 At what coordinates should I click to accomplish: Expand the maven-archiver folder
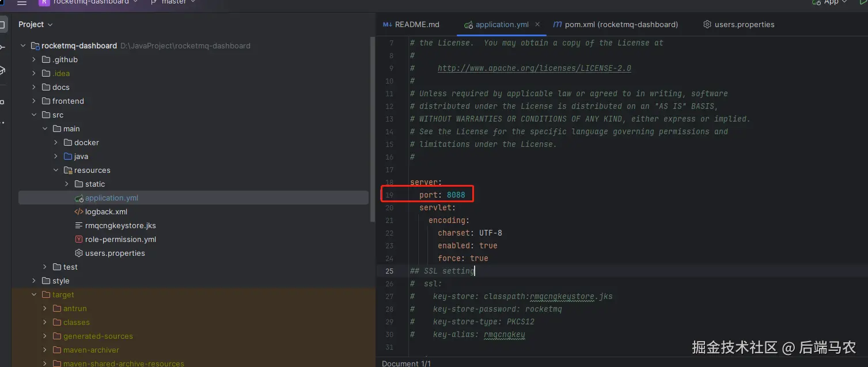pyautogui.click(x=45, y=350)
